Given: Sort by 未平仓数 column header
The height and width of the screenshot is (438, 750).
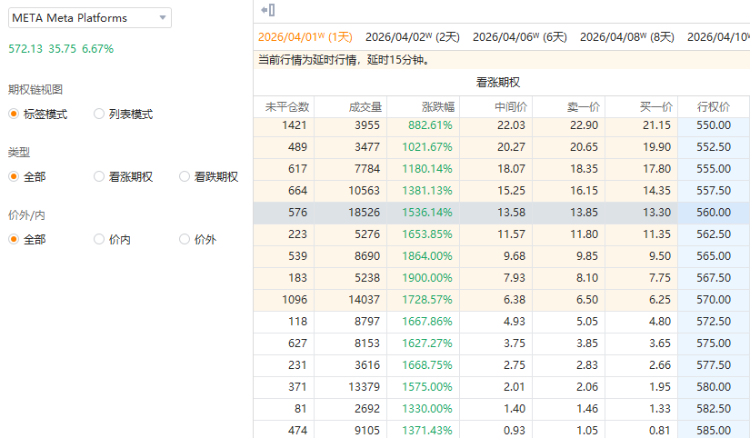Looking at the screenshot, I should click(287, 106).
